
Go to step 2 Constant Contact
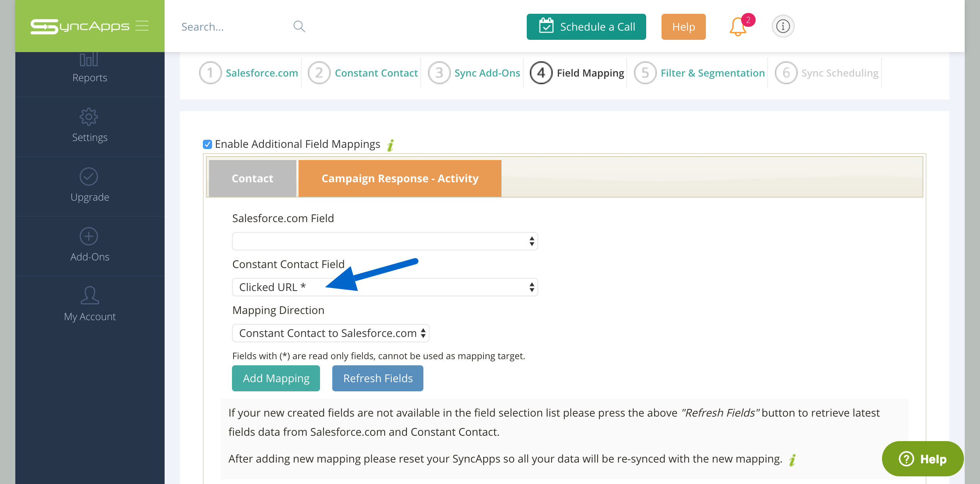pos(363,73)
